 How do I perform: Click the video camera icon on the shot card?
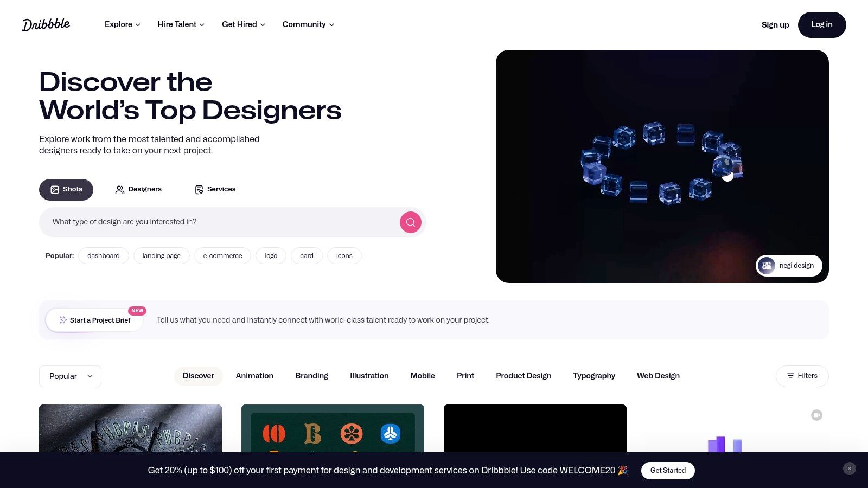pyautogui.click(x=816, y=415)
